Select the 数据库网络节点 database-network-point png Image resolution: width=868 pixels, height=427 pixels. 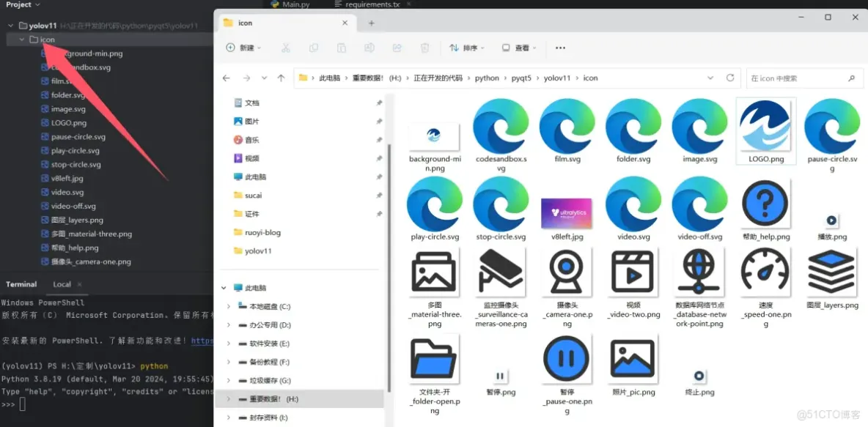click(699, 272)
